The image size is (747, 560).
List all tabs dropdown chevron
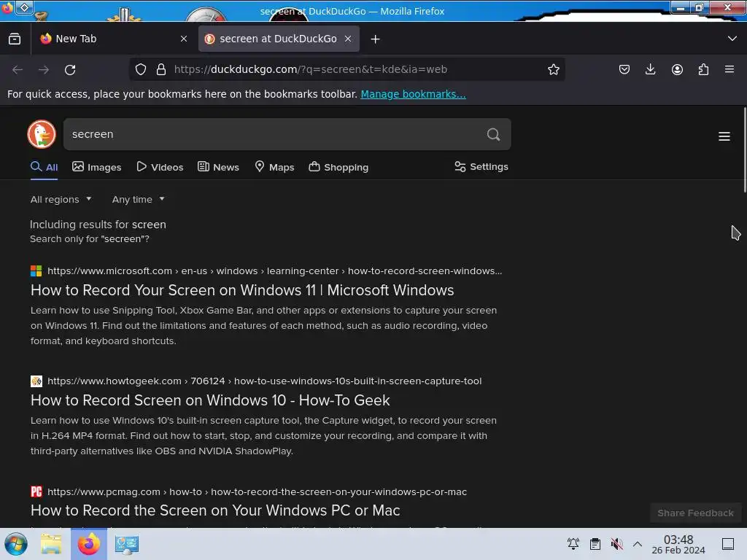pyautogui.click(x=732, y=39)
